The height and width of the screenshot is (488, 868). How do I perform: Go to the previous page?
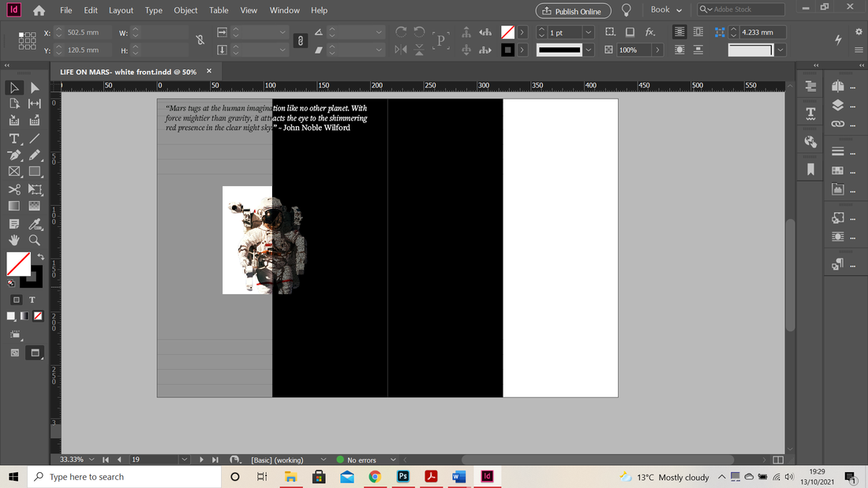[x=119, y=460]
